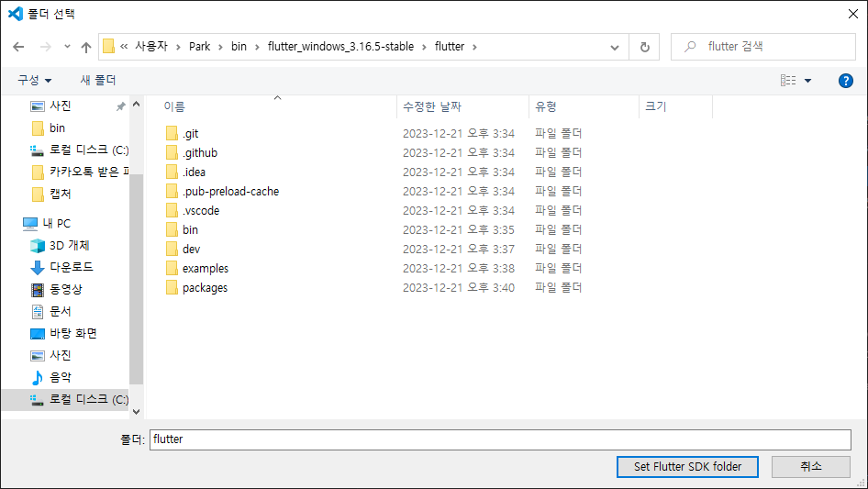Cancel the dialog with 취소
Screen dimensions: 868x489
[x=811, y=467]
